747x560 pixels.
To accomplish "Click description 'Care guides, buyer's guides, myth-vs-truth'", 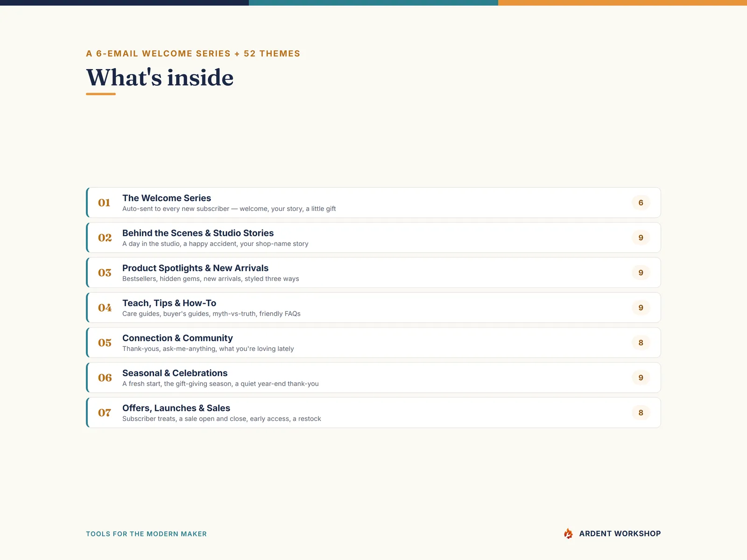I will pyautogui.click(x=211, y=314).
